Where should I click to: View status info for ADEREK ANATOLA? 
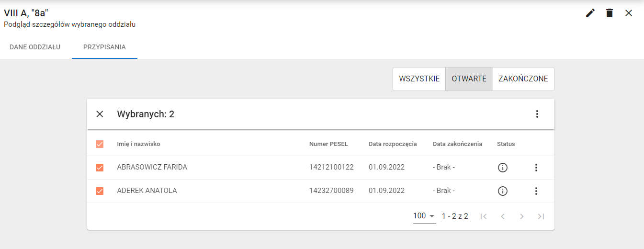502,191
